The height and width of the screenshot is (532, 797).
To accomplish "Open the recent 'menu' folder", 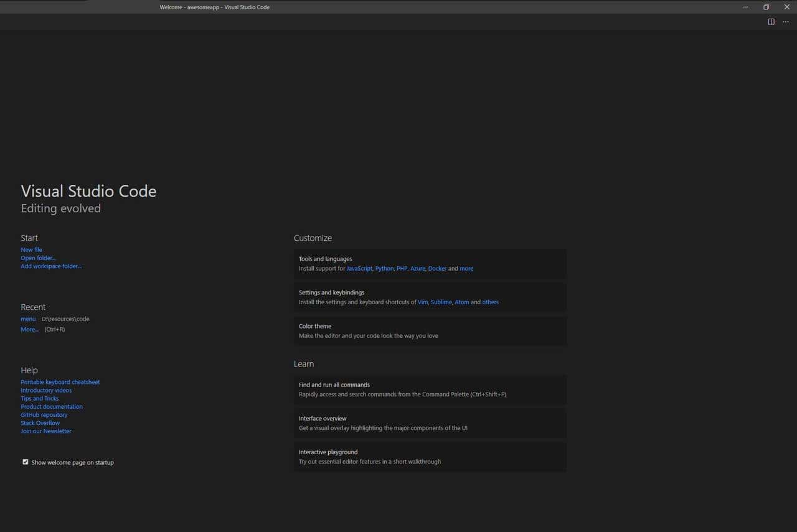I will 28,319.
